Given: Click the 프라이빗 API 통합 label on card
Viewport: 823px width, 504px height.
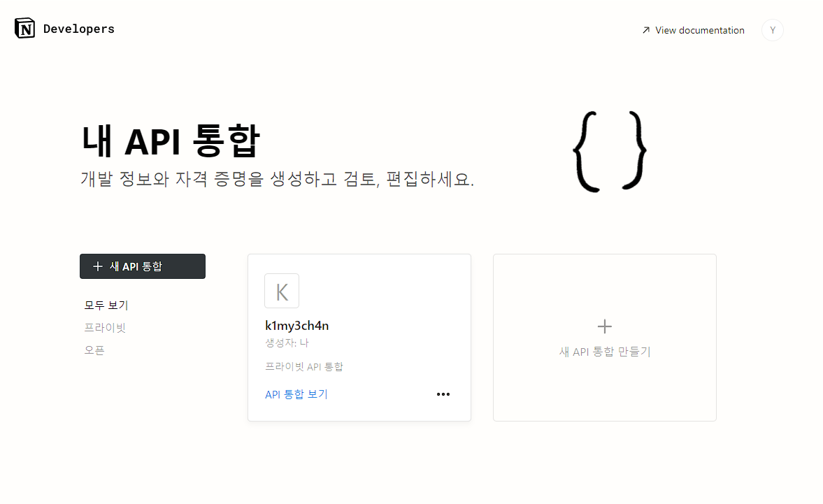Looking at the screenshot, I should pos(304,366).
